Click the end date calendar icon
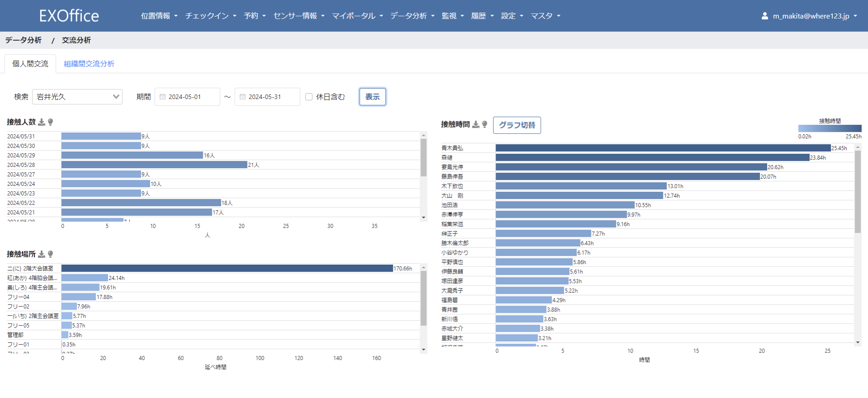The image size is (868, 398). pyautogui.click(x=243, y=97)
